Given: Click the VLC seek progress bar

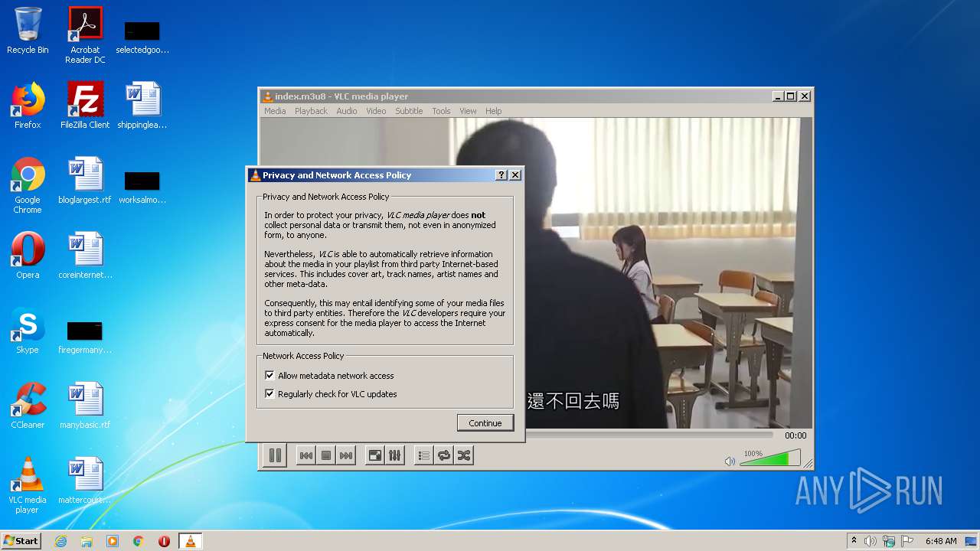Looking at the screenshot, I should pyautogui.click(x=651, y=435).
